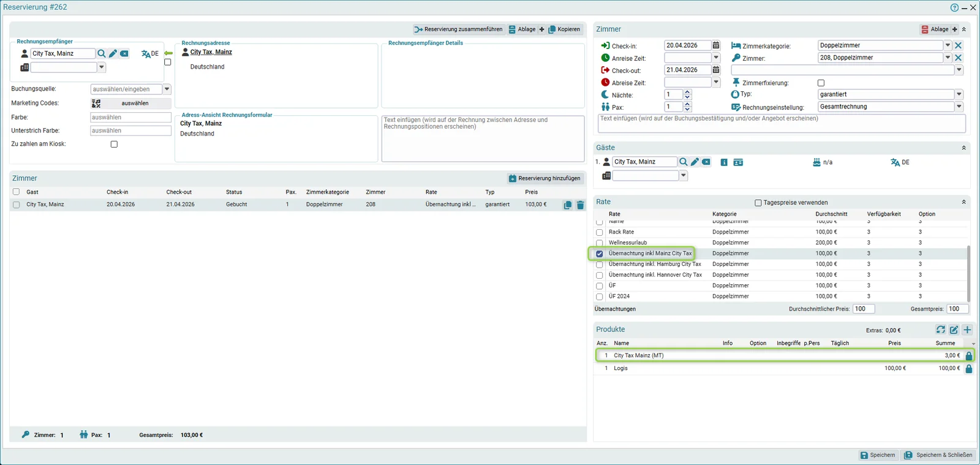Image resolution: width=980 pixels, height=465 pixels.
Task: Open the Typ dropdown showing garantiert
Action: click(959, 94)
